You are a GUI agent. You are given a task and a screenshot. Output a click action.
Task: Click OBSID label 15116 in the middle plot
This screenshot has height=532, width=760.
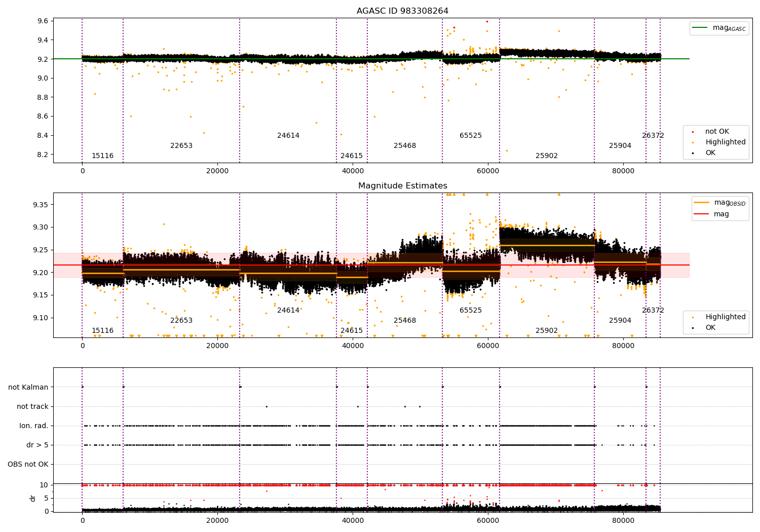[102, 331]
